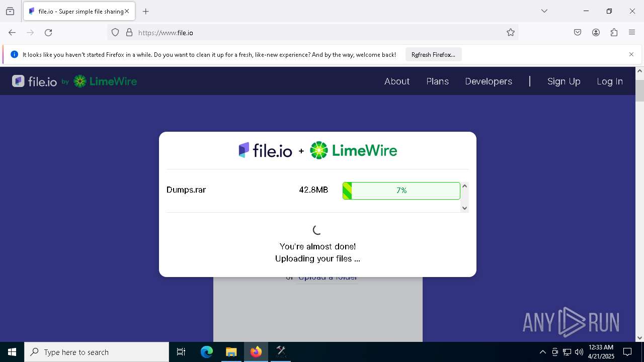Go back to the previous page
The height and width of the screenshot is (362, 644).
[12, 33]
